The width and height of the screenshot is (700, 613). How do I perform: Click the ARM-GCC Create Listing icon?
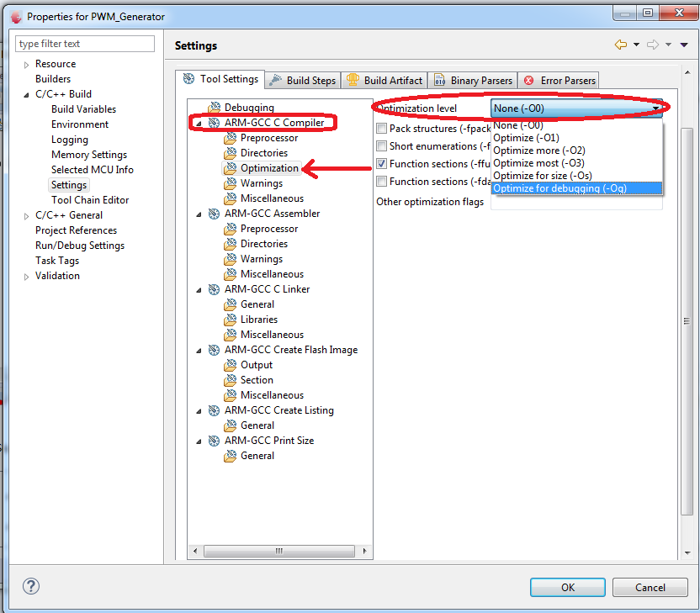click(215, 410)
